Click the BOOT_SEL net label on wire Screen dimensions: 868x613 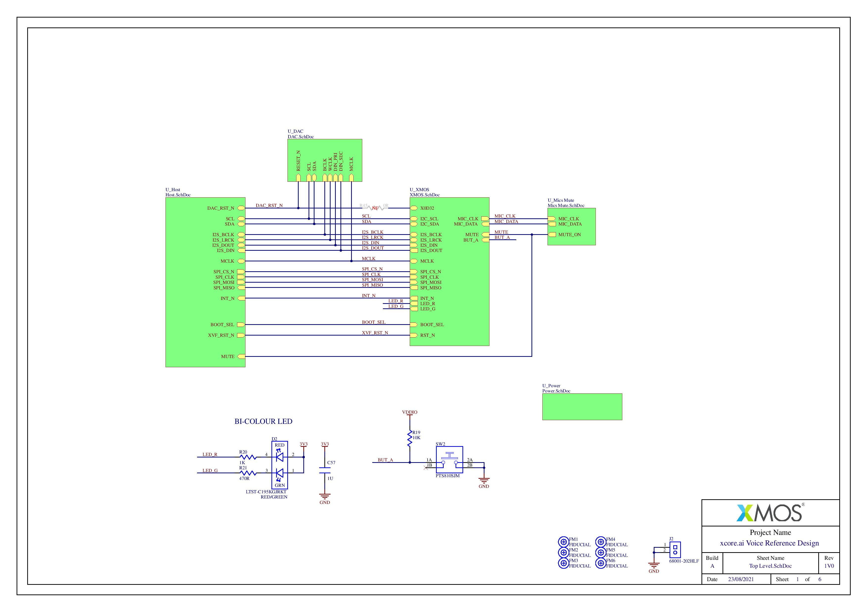point(374,322)
